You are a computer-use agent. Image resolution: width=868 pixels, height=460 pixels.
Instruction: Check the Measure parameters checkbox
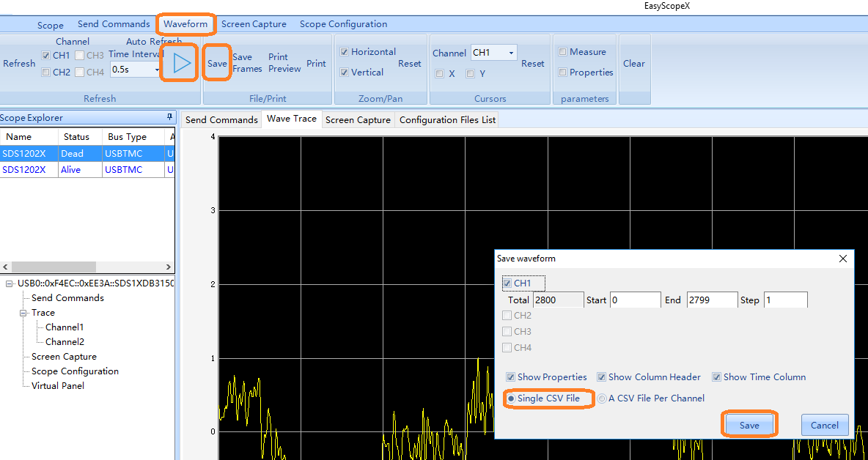pyautogui.click(x=563, y=52)
